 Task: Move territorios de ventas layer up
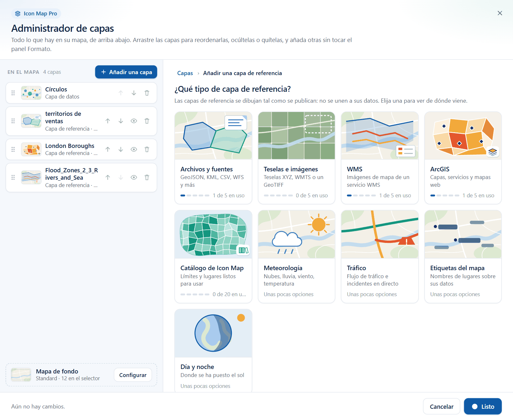coord(108,121)
